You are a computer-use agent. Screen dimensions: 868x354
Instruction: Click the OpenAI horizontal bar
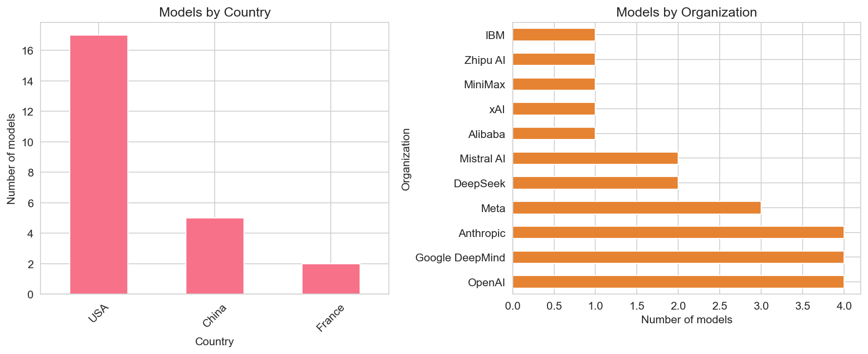click(678, 282)
